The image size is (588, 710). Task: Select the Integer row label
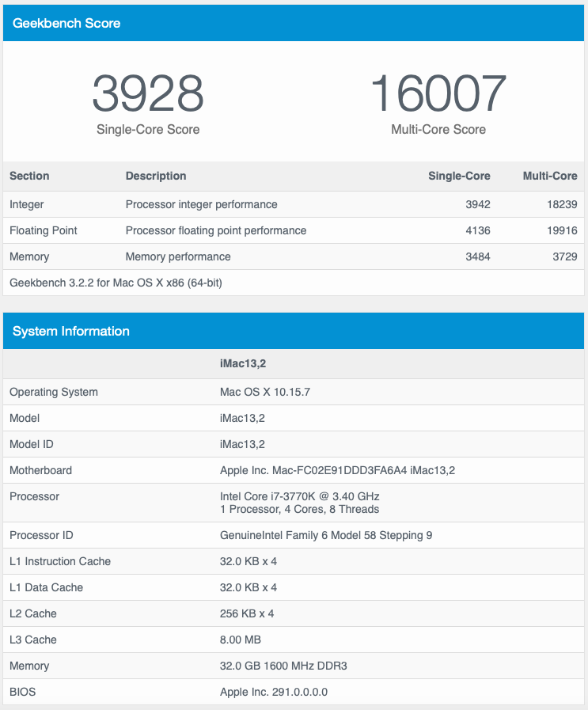tap(27, 204)
